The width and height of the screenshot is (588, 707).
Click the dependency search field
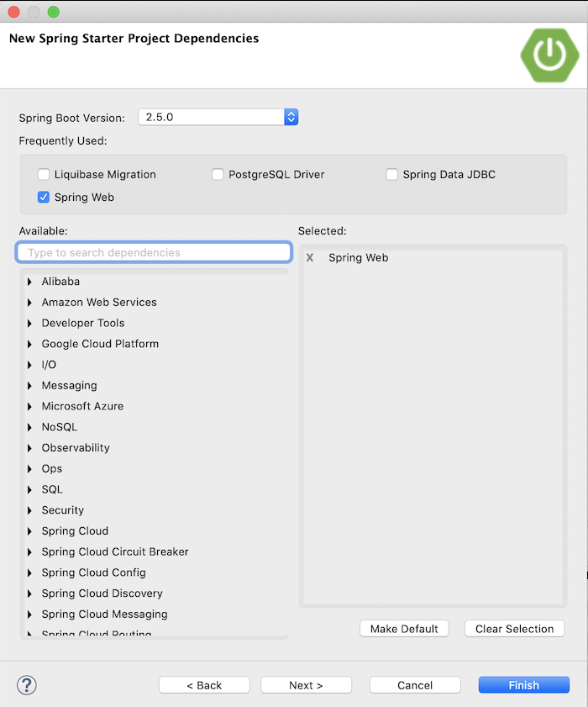[x=154, y=252]
